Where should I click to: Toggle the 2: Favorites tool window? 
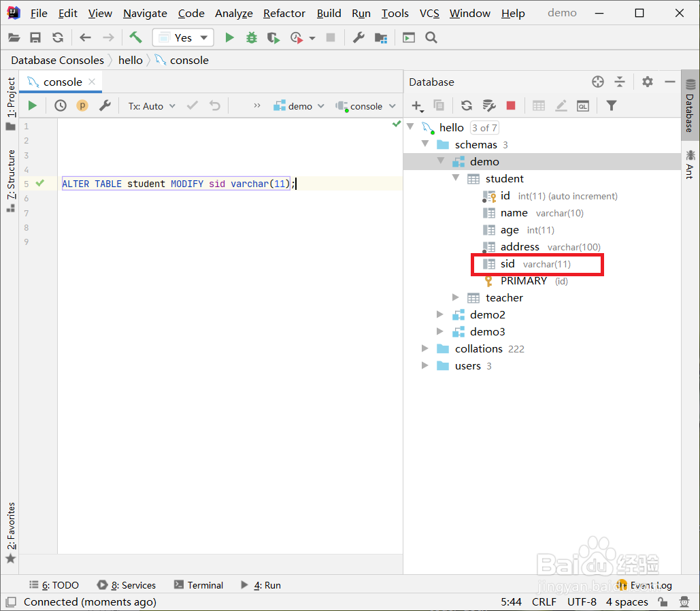pyautogui.click(x=11, y=532)
